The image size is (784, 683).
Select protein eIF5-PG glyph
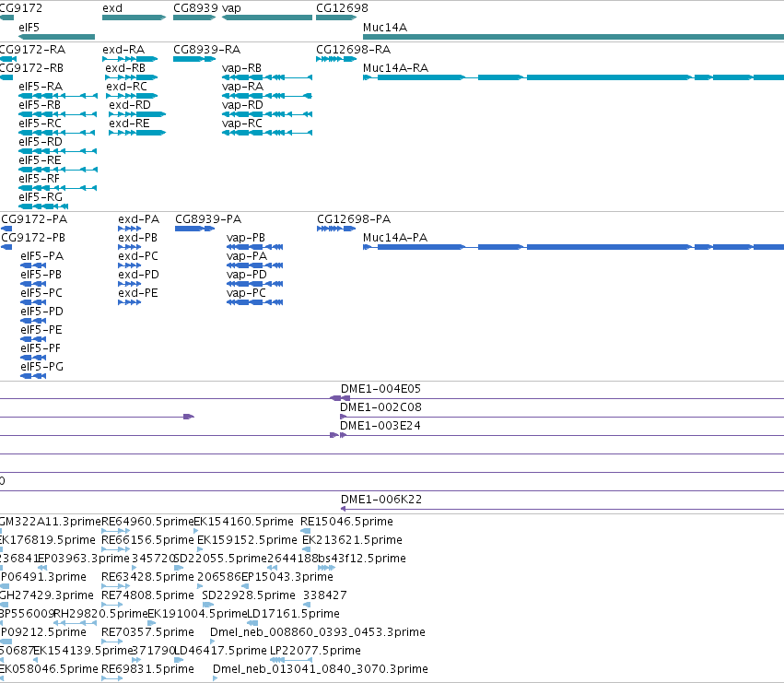[33, 376]
